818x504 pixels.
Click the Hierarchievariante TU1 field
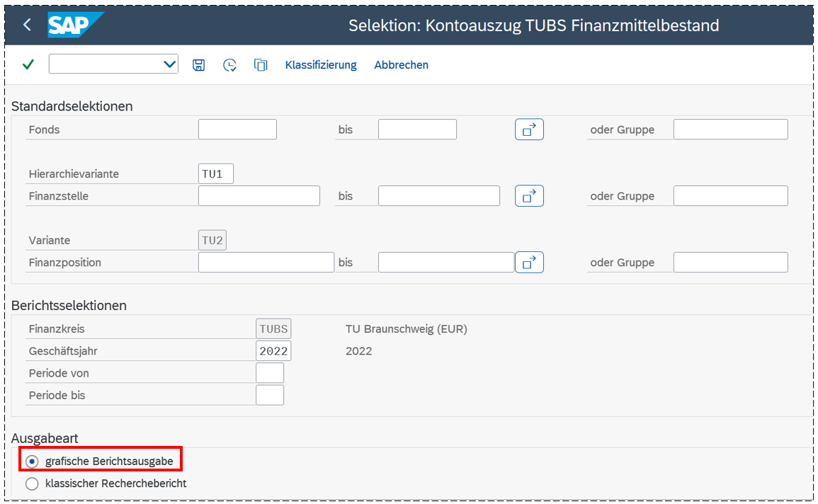coord(216,174)
